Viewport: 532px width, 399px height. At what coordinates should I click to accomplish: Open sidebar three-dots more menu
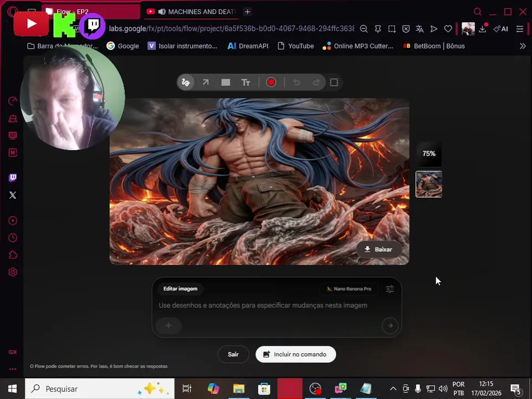point(13,369)
